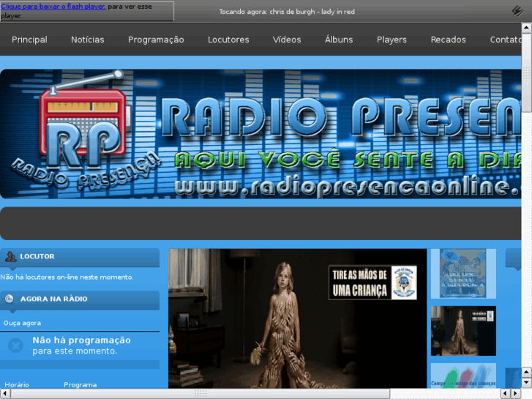Viewport: 532px width, 399px height.
Task: Open the Vídeos section
Action: coord(287,40)
